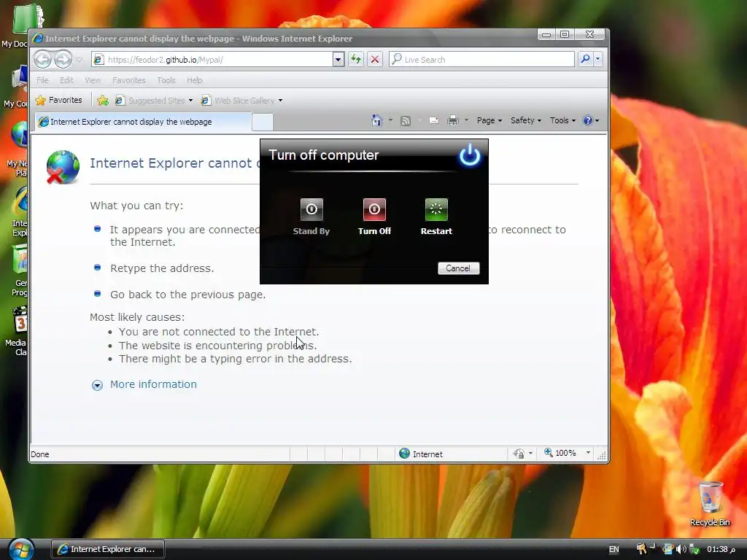Click the blue Help question icon
The width and height of the screenshot is (747, 560).
[x=588, y=120]
